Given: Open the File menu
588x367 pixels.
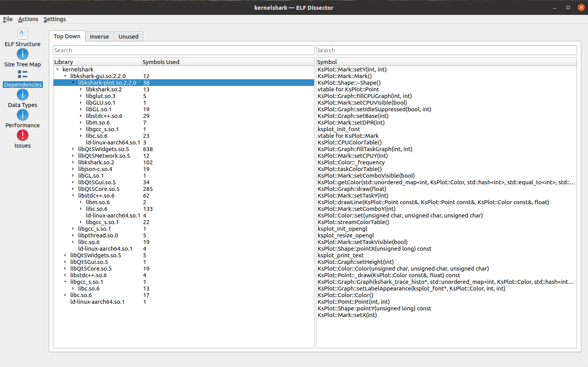Looking at the screenshot, I should [8, 19].
